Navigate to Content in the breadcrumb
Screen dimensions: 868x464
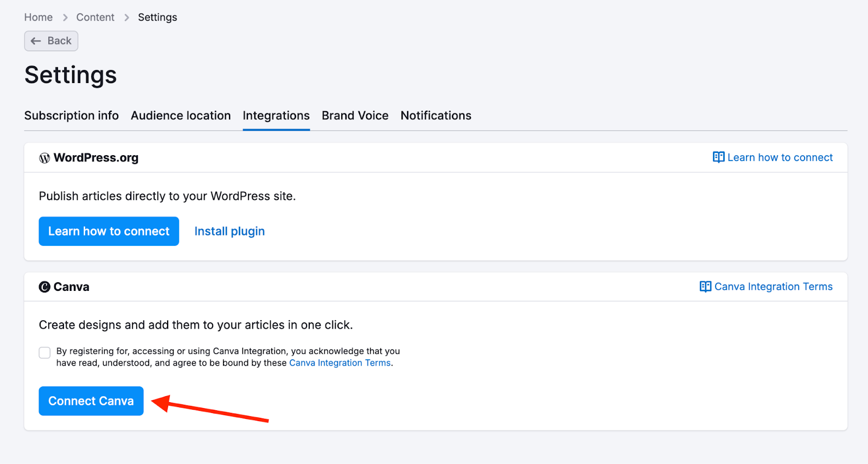(95, 17)
